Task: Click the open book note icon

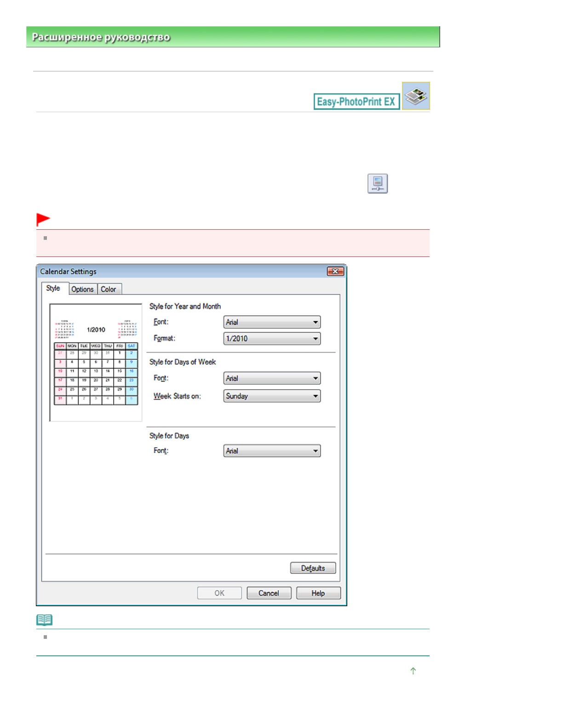Action: [45, 620]
